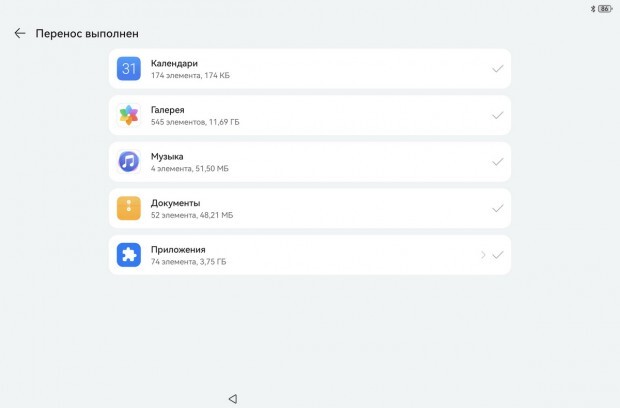The width and height of the screenshot is (620, 408).
Task: Tap the blue Applications puzzle icon
Action: tap(129, 255)
